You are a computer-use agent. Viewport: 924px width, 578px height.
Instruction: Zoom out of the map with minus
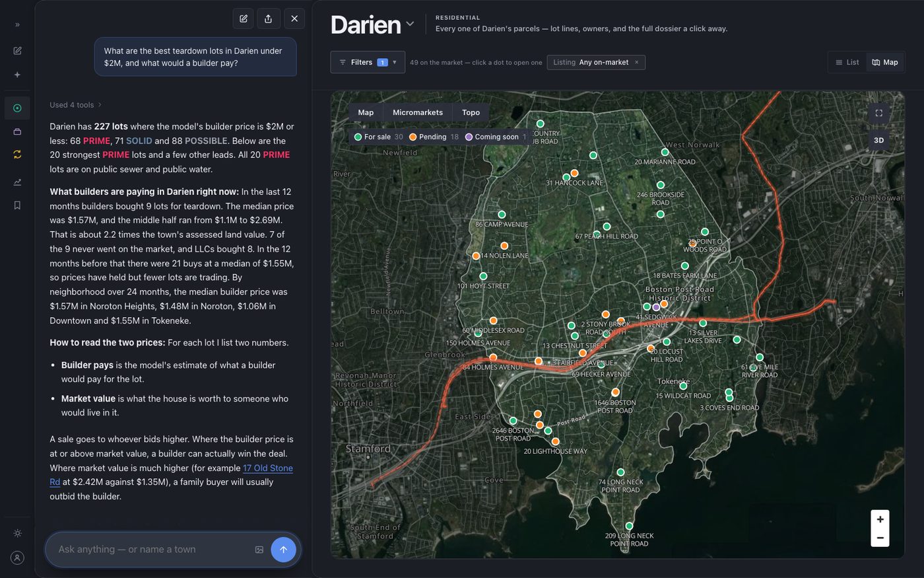[880, 538]
